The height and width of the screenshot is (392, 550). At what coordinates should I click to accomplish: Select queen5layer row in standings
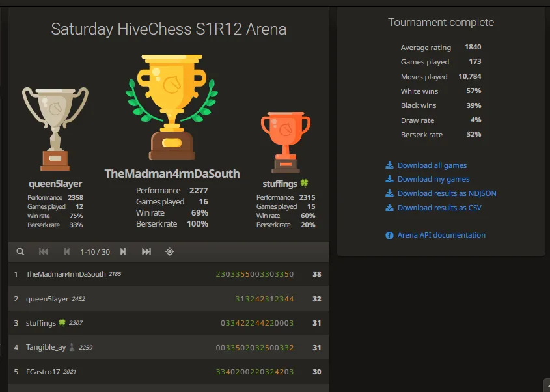click(169, 299)
